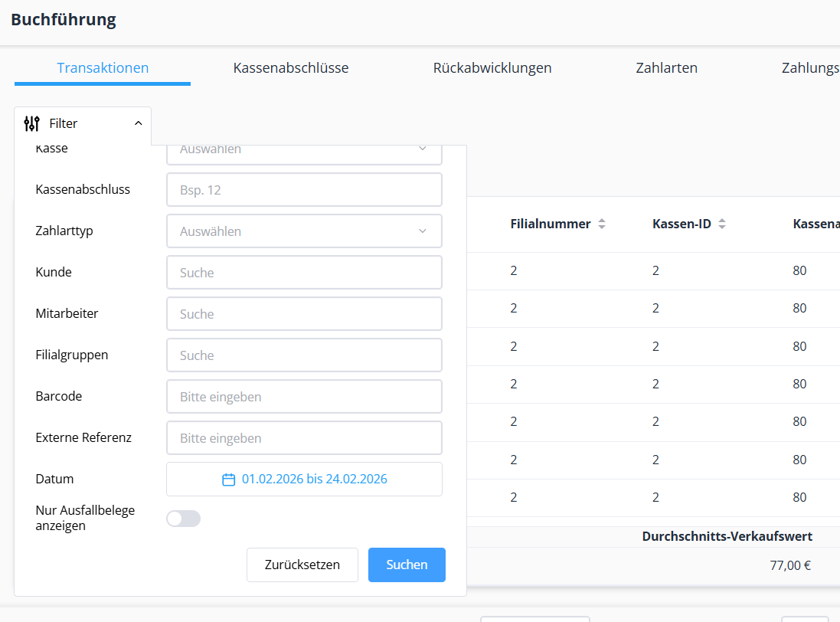Go to Zahlarten tab
Image resolution: width=840 pixels, height=622 pixels.
[666, 68]
